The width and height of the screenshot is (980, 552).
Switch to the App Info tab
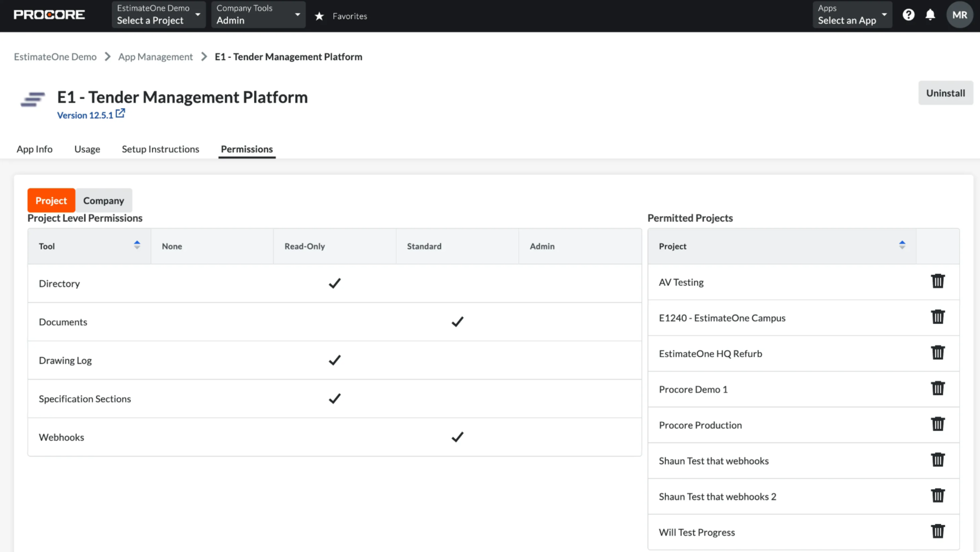pos(34,149)
